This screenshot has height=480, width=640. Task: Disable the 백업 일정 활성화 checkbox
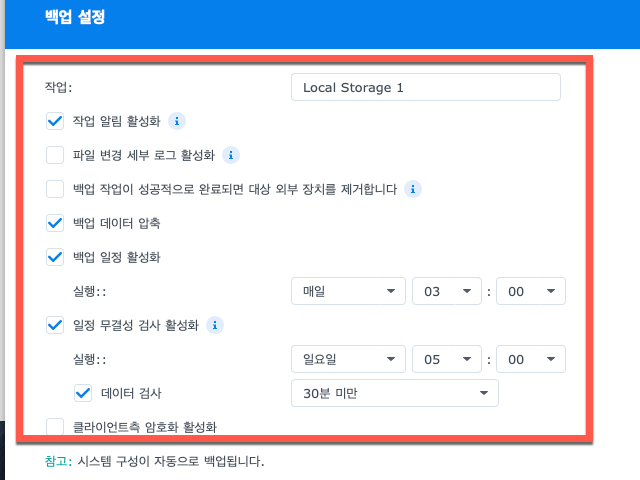pyautogui.click(x=55, y=257)
